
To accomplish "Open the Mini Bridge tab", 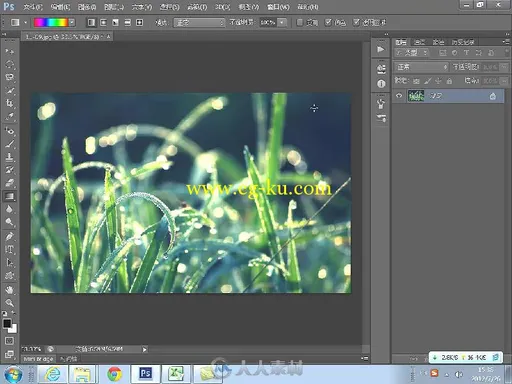I will point(39,359).
